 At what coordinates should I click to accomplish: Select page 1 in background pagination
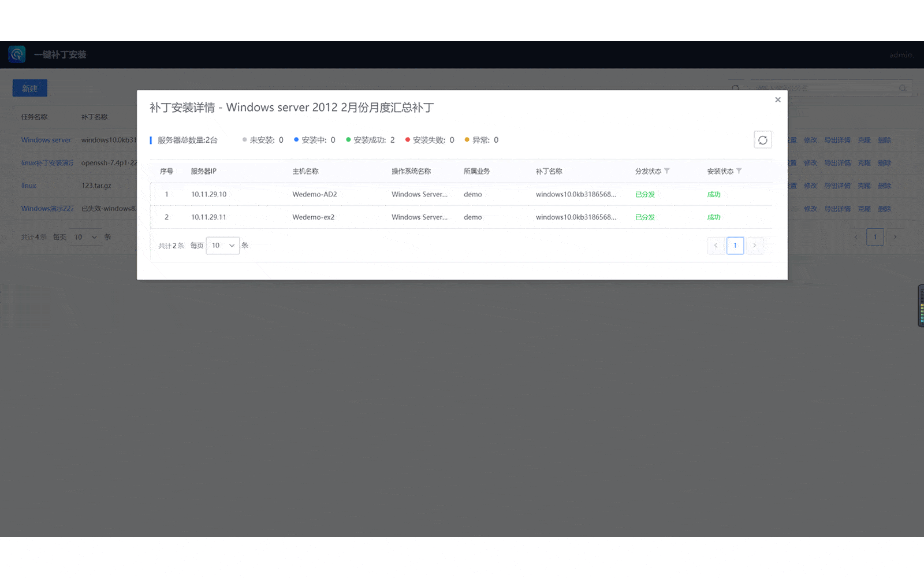point(875,237)
